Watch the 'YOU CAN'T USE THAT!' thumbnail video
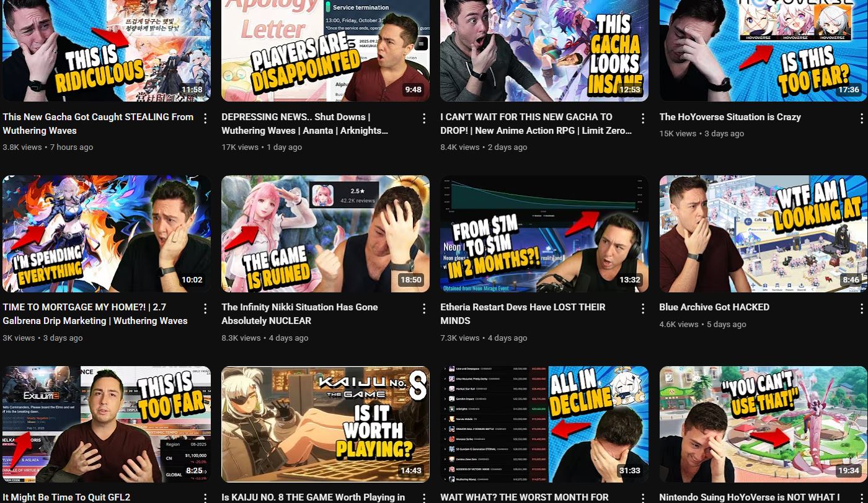868x503 pixels. click(x=763, y=424)
